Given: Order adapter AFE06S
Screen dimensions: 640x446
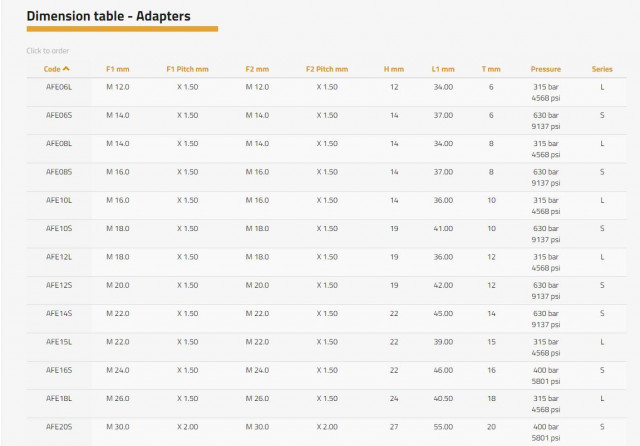Looking at the screenshot, I should click(59, 115).
